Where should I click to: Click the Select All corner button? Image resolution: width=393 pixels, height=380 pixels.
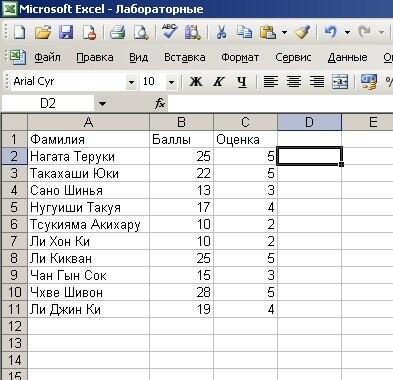[x=14, y=122]
